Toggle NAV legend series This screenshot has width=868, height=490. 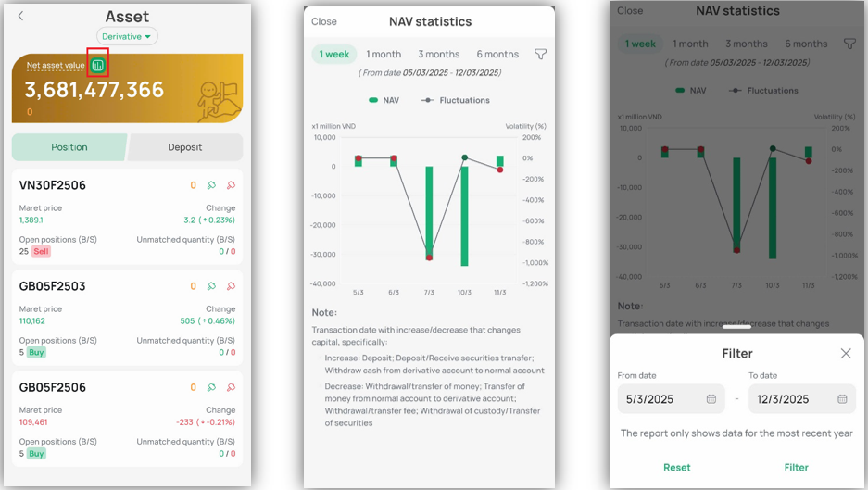[x=384, y=100]
